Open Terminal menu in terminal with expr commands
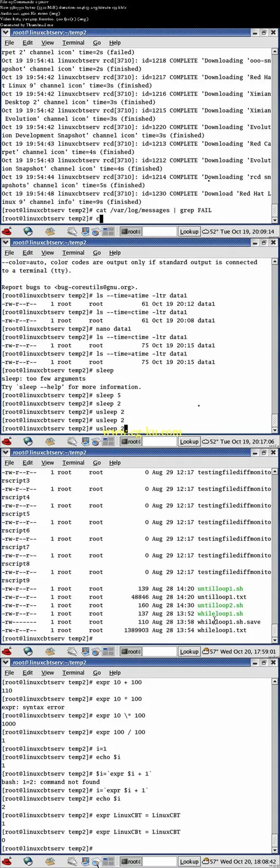The height and width of the screenshot is (868, 280). click(x=73, y=673)
